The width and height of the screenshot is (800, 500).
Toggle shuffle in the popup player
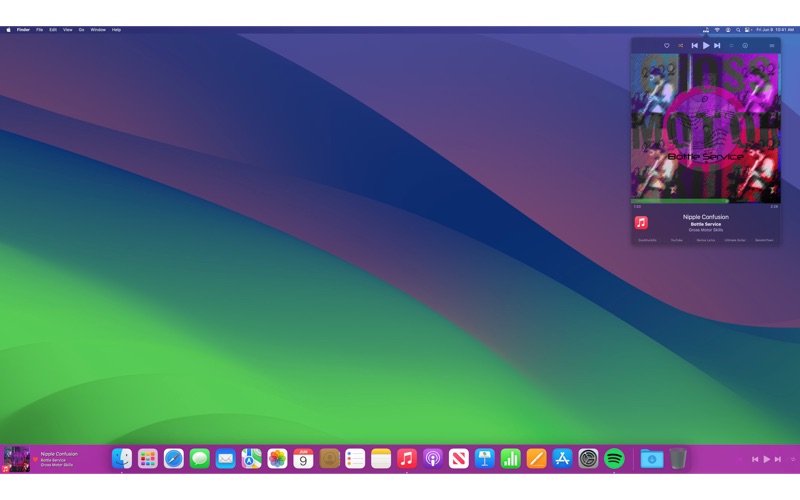click(681, 45)
